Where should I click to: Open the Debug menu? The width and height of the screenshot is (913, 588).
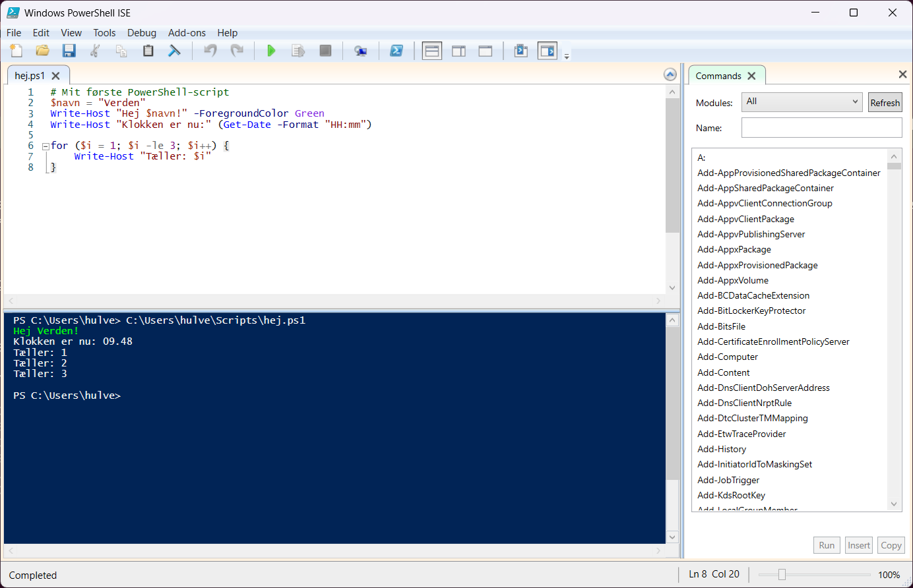142,33
